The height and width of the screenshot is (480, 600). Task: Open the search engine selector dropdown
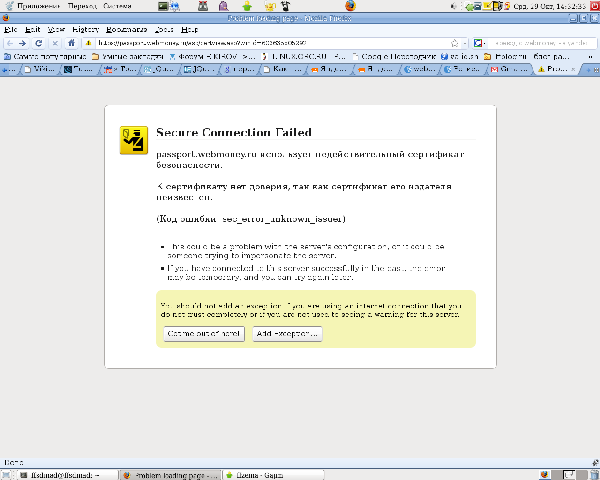480,43
